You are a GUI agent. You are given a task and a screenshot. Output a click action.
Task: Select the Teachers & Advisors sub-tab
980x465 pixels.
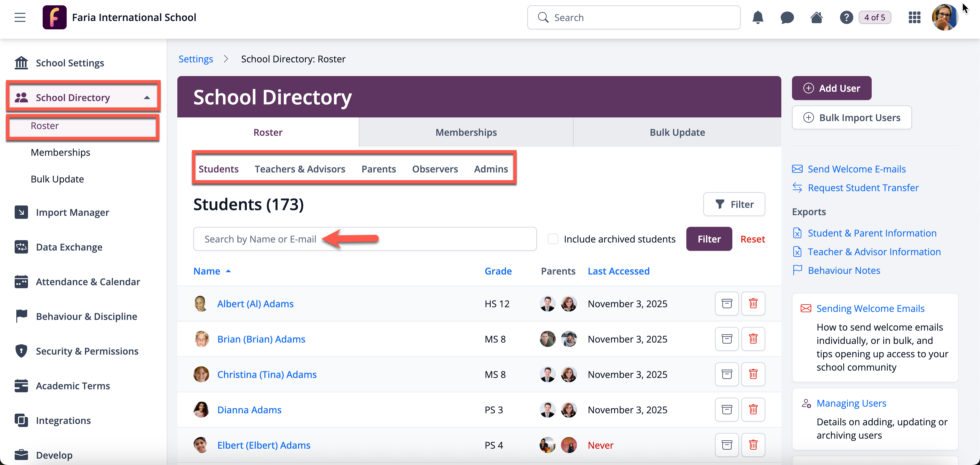coord(300,169)
